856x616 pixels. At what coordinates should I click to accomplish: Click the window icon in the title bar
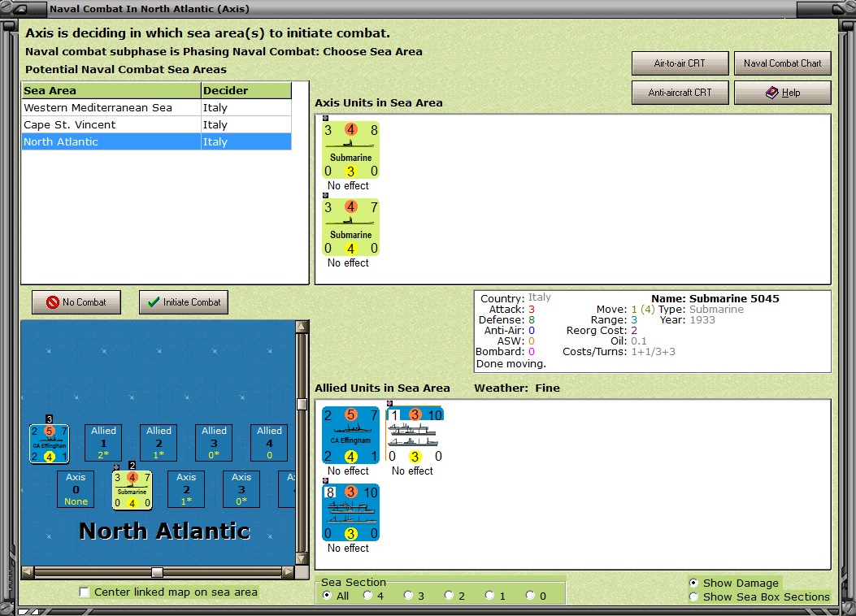[20, 9]
